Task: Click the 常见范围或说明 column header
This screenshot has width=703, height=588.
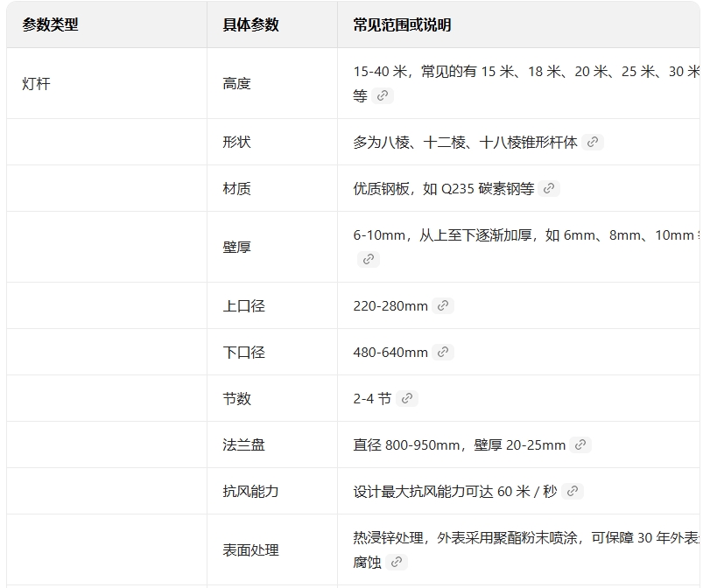Action: click(402, 25)
